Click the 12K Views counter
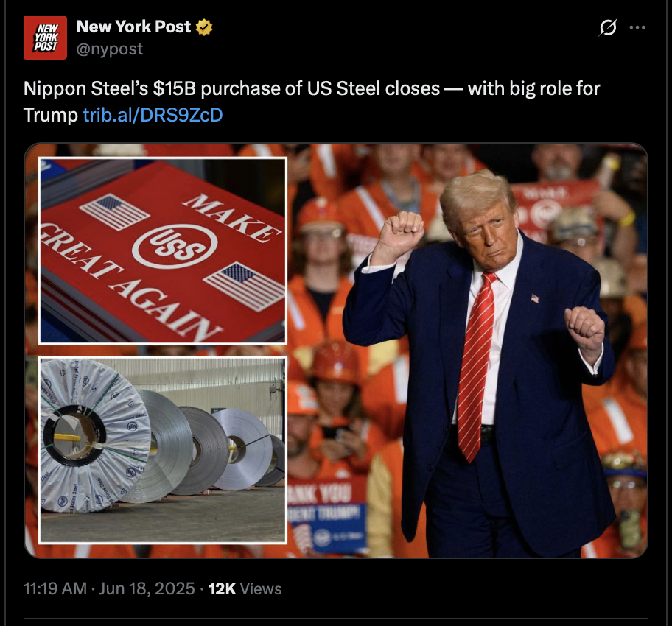Viewport: 672px width, 626px height. [245, 588]
